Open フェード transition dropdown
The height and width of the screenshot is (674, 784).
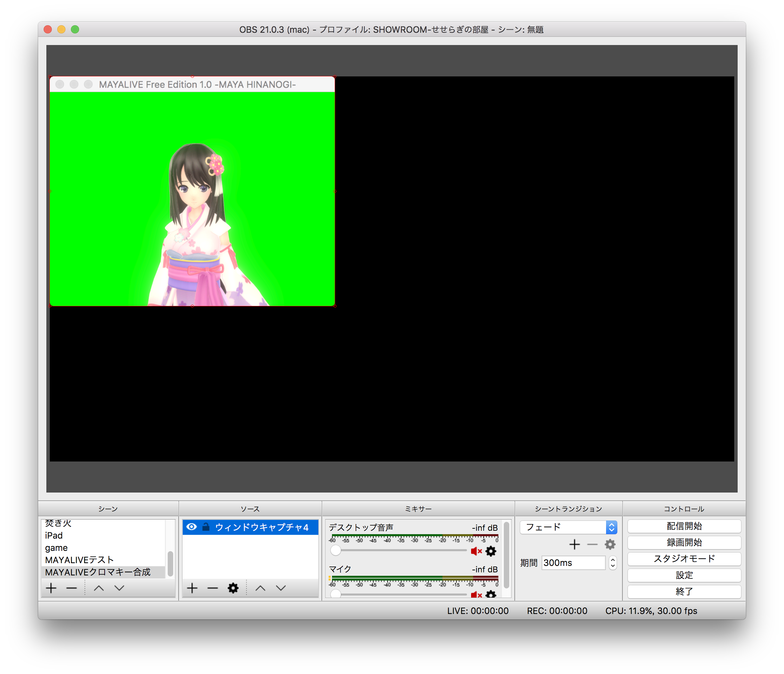568,527
